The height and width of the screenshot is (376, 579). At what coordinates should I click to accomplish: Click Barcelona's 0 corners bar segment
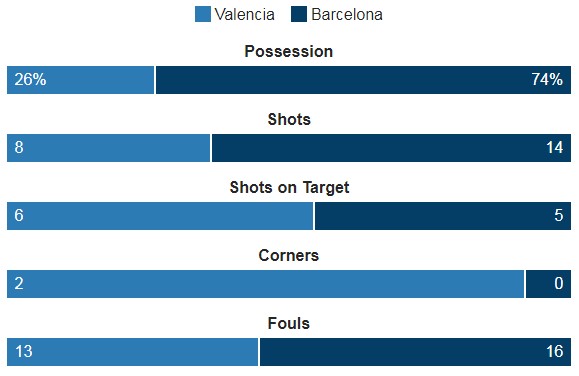pos(548,284)
